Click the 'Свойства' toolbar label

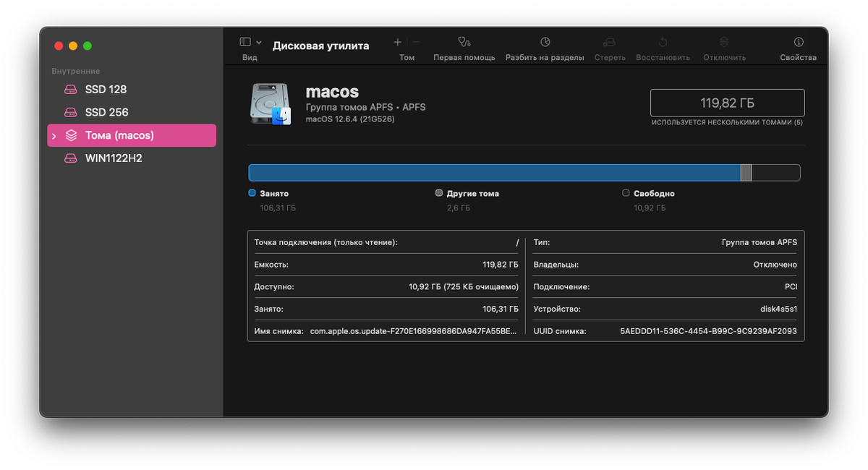(x=798, y=57)
